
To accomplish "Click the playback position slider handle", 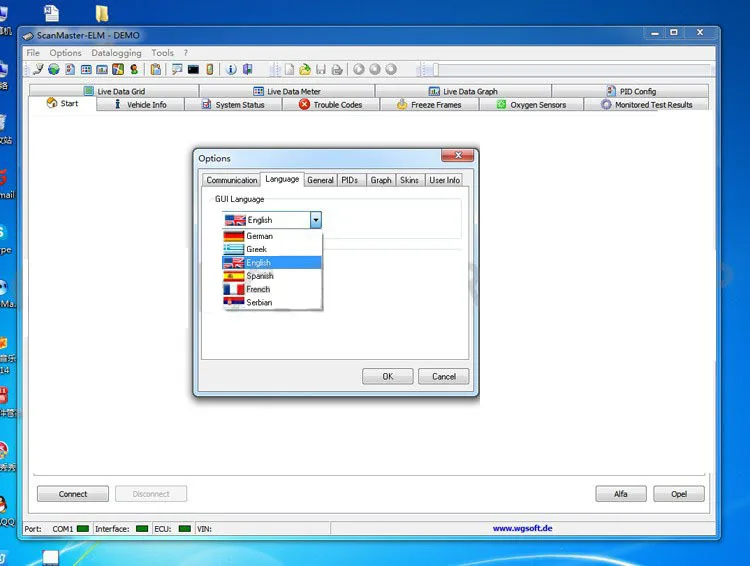I will pos(436,70).
